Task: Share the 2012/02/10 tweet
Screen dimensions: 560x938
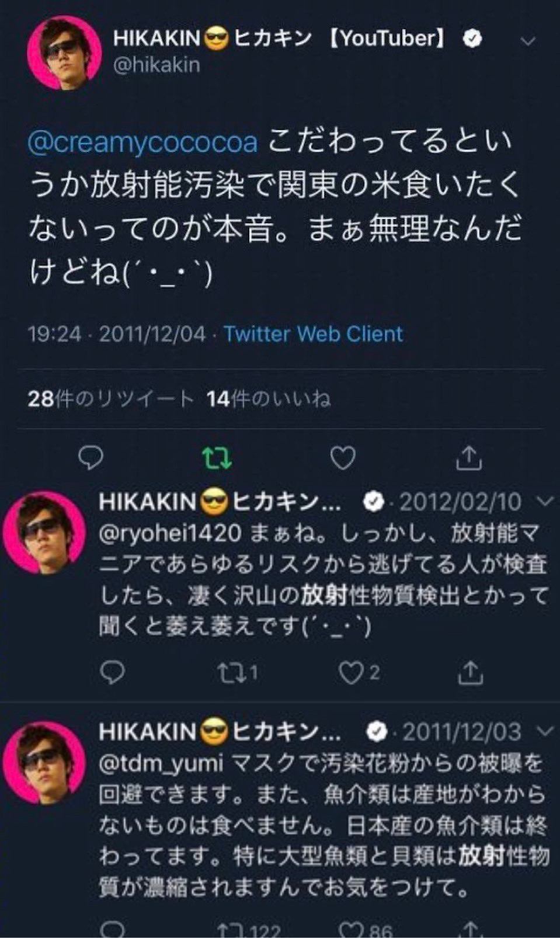Action: tap(469, 673)
